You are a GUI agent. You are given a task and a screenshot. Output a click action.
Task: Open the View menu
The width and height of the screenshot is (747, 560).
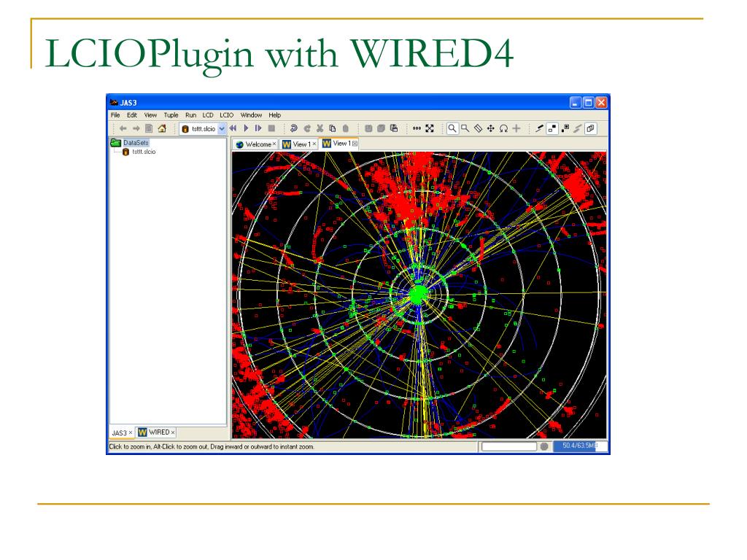coord(150,115)
